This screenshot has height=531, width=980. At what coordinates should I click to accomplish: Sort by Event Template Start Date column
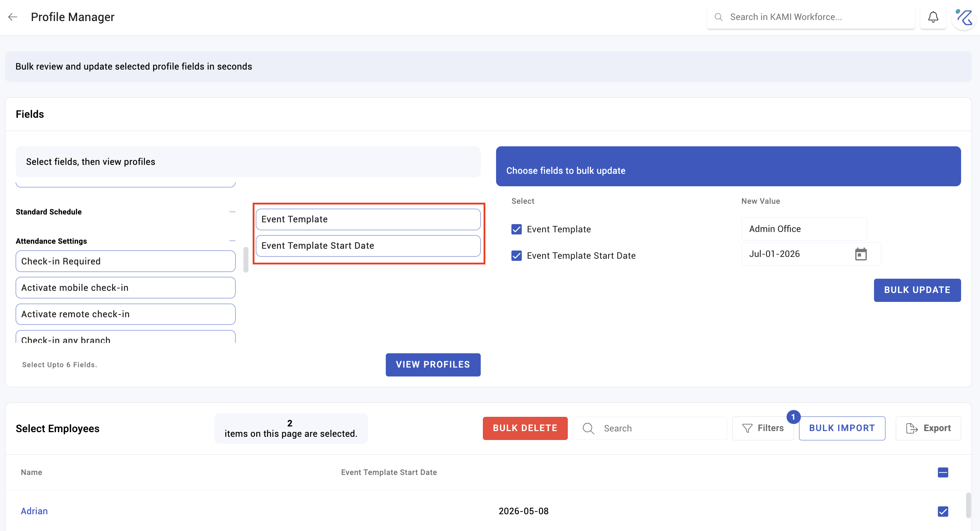click(x=389, y=472)
